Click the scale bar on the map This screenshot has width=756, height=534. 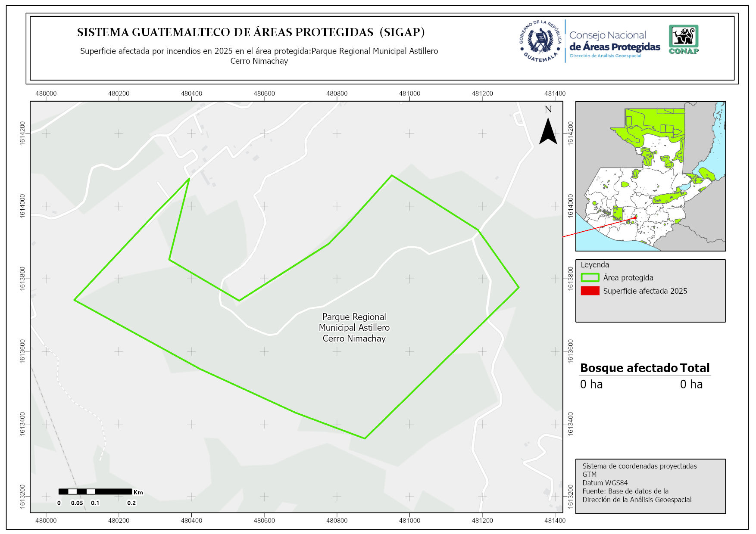pos(95,491)
